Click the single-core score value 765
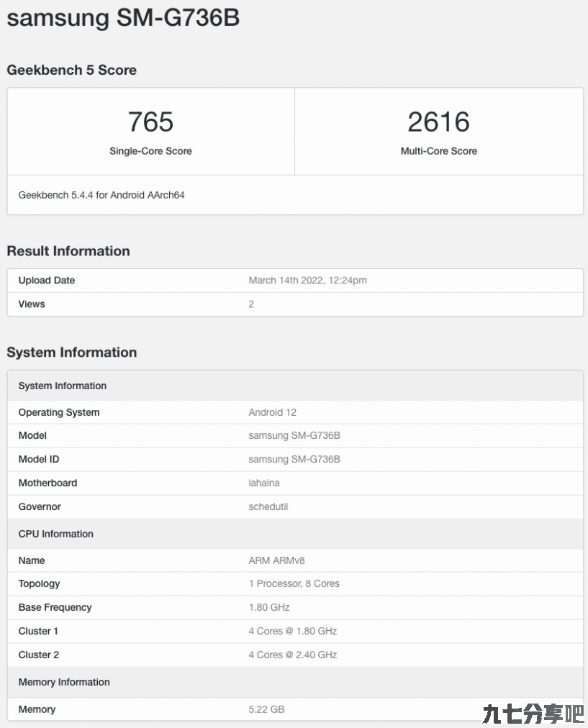Viewport: 588px width, 728px height. click(x=150, y=122)
